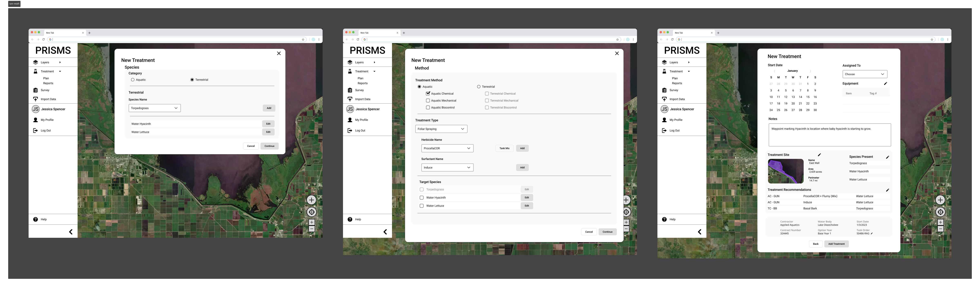
Task: Click into the Notes text box
Action: pos(830,135)
